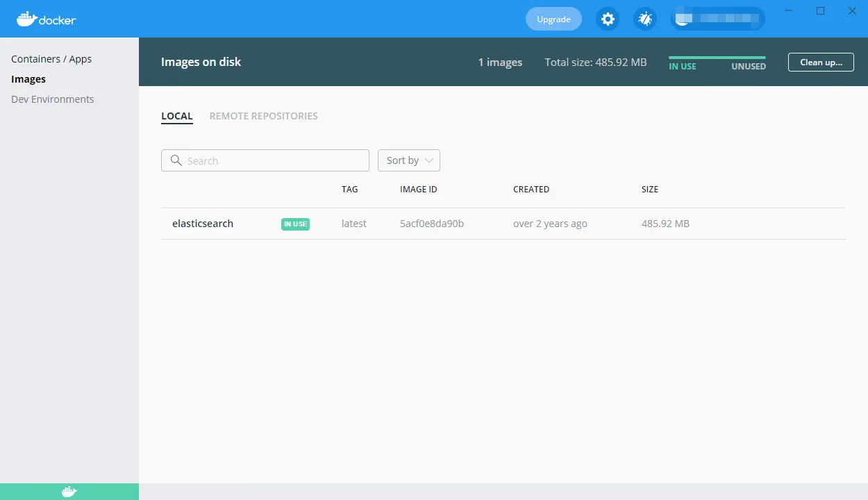Click the Upgrade button
This screenshot has width=868, height=500.
[x=553, y=19]
